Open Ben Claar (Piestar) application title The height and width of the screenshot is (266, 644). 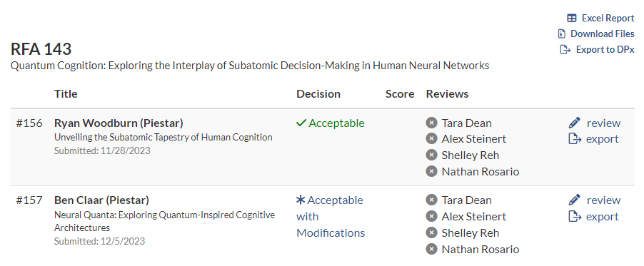click(x=101, y=200)
